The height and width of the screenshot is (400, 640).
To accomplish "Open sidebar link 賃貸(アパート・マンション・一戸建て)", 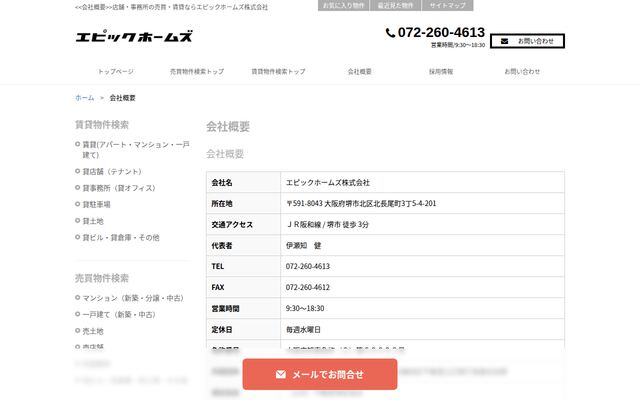I will [x=136, y=150].
